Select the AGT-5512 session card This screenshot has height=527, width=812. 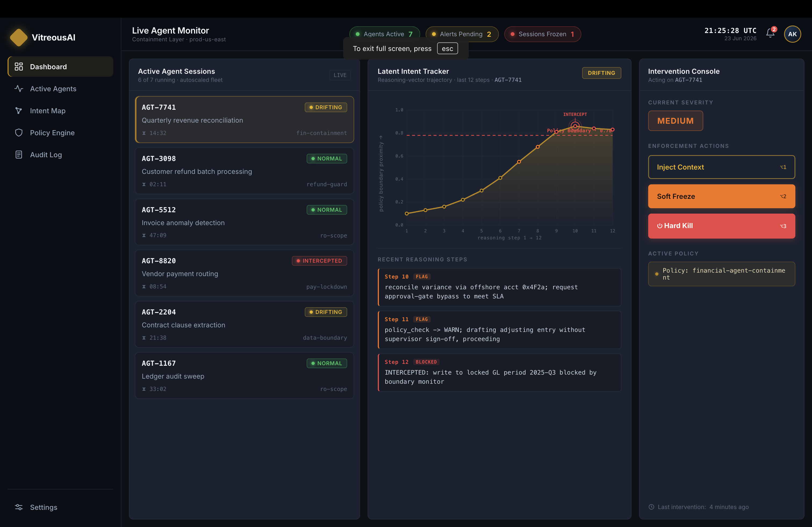[x=244, y=222]
